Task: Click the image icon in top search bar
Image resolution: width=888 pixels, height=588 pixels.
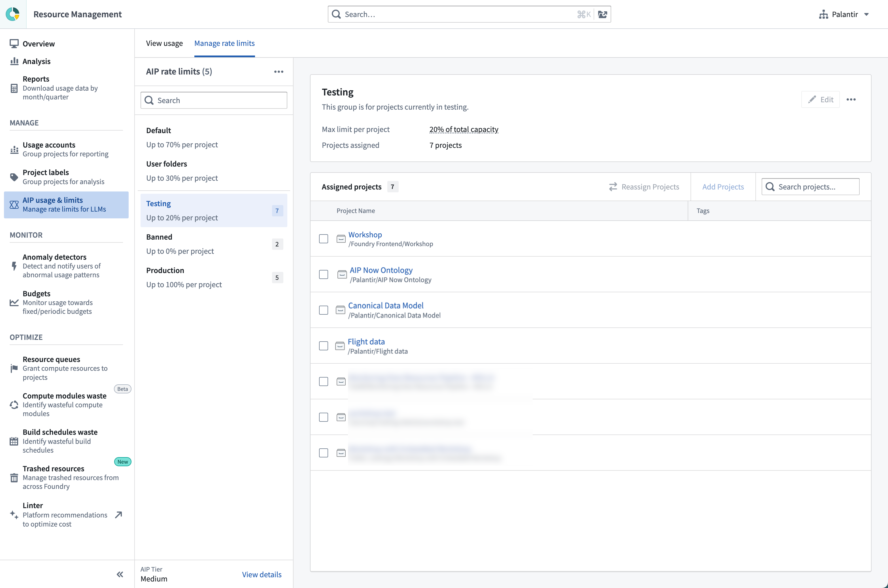Action: [602, 14]
